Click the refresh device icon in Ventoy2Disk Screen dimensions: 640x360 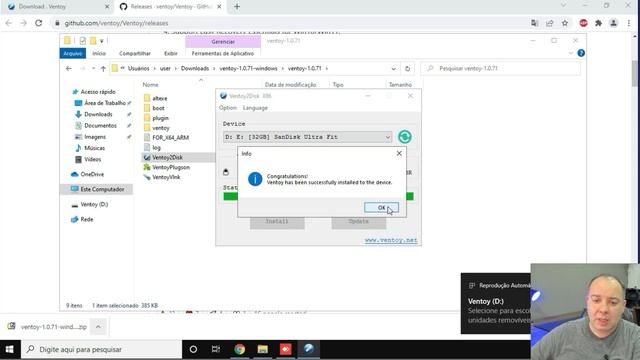click(405, 137)
